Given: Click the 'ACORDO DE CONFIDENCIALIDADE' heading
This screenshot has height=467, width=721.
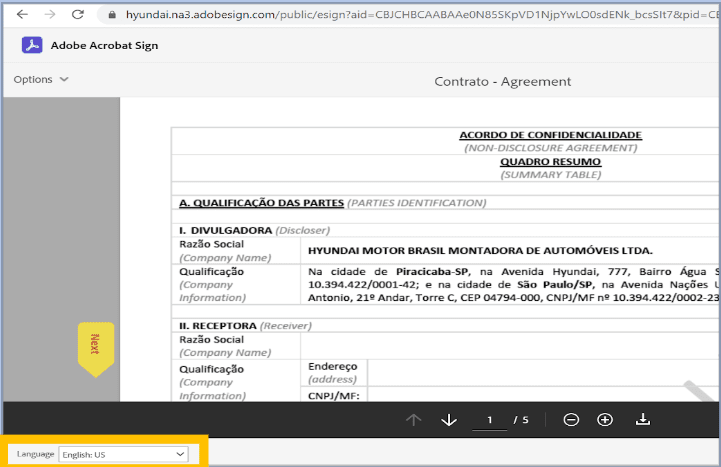Looking at the screenshot, I should point(550,135).
